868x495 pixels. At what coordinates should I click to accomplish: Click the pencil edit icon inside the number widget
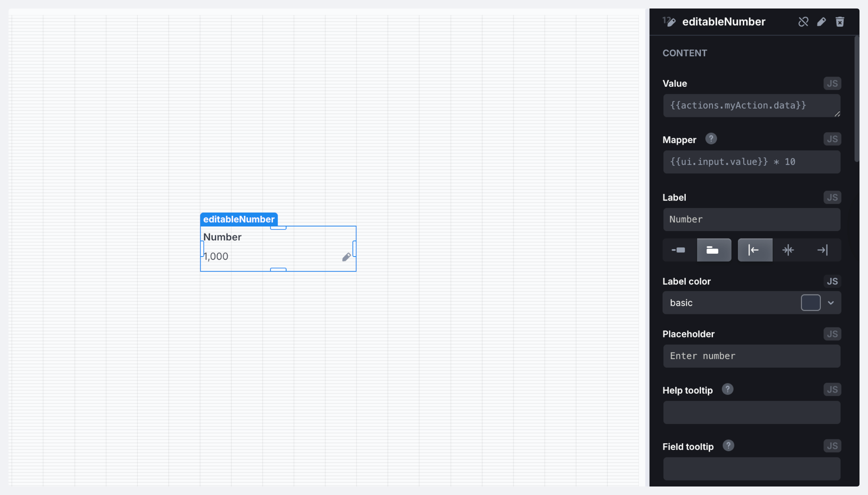tap(346, 257)
